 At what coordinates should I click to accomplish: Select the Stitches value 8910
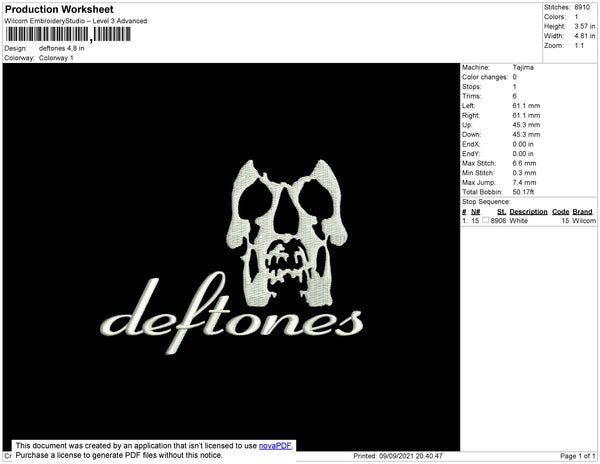[582, 7]
